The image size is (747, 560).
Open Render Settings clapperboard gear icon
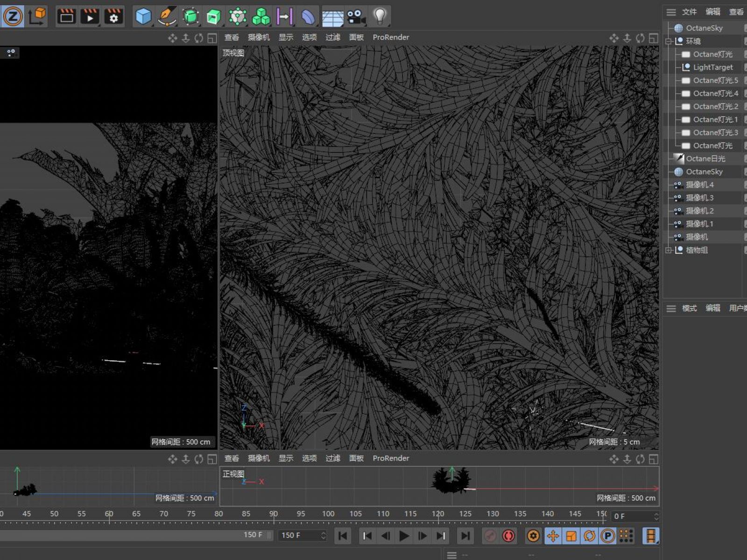113,17
